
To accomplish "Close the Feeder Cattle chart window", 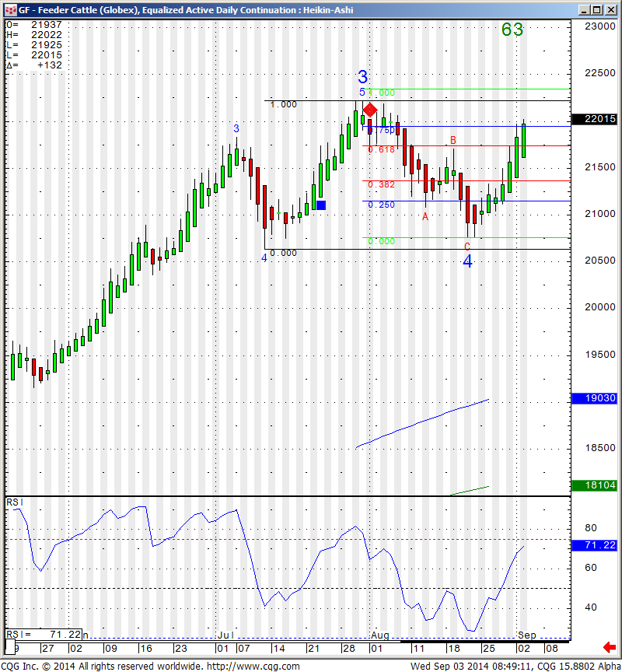I will [x=610, y=10].
